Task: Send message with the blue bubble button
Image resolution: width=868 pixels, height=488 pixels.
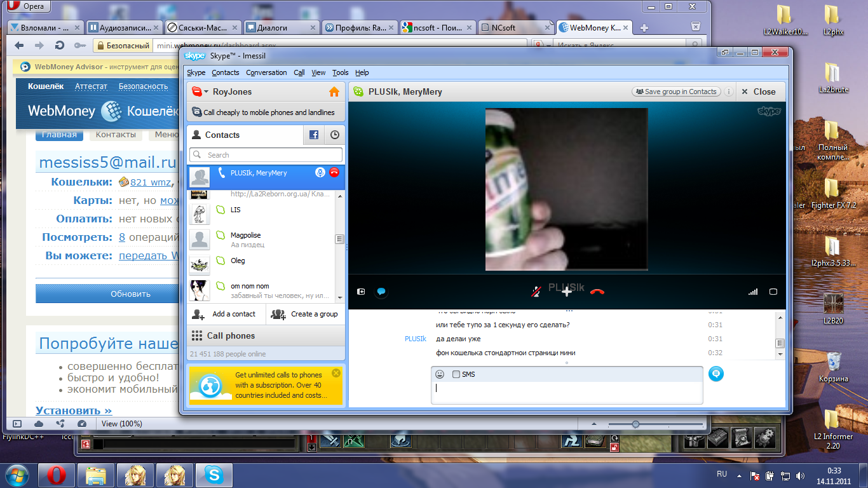Action: click(x=716, y=374)
